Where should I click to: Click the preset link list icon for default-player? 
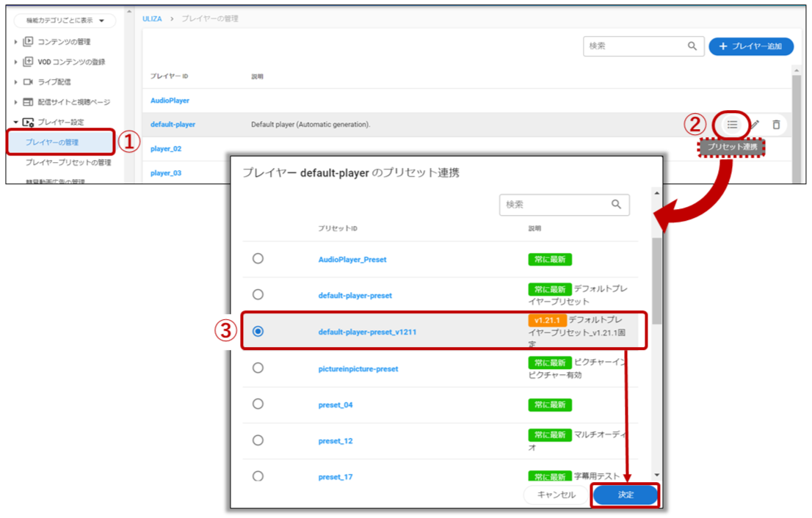(x=732, y=125)
